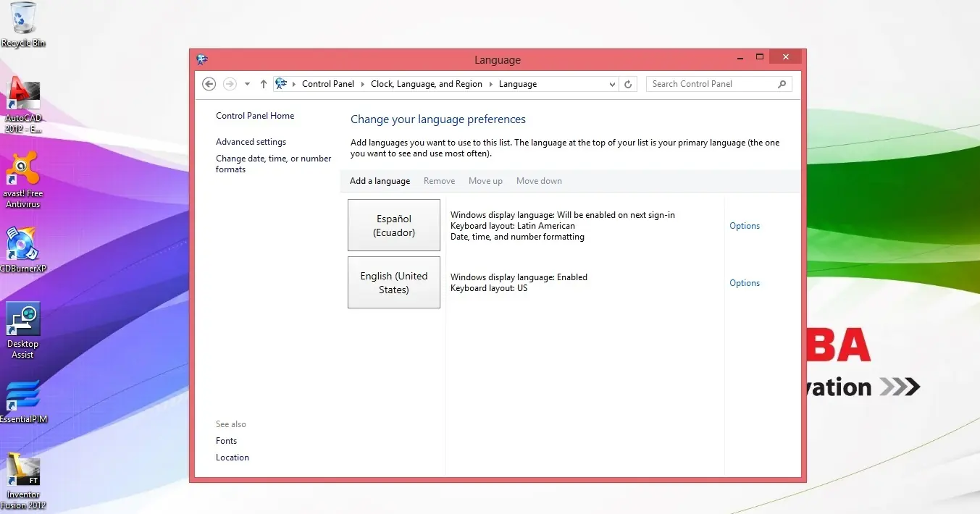Click 'Windows display language: Enabled' text
The height and width of the screenshot is (514, 980).
[519, 277]
